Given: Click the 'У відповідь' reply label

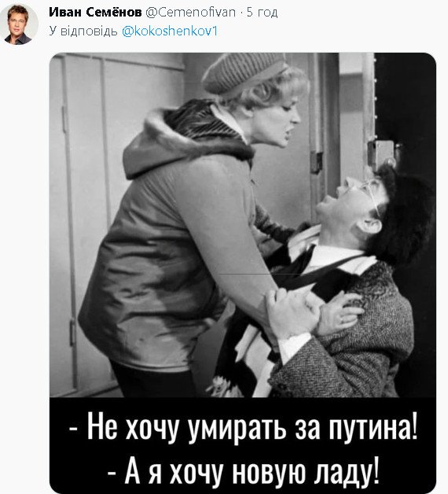Looking at the screenshot, I should coord(83,31).
